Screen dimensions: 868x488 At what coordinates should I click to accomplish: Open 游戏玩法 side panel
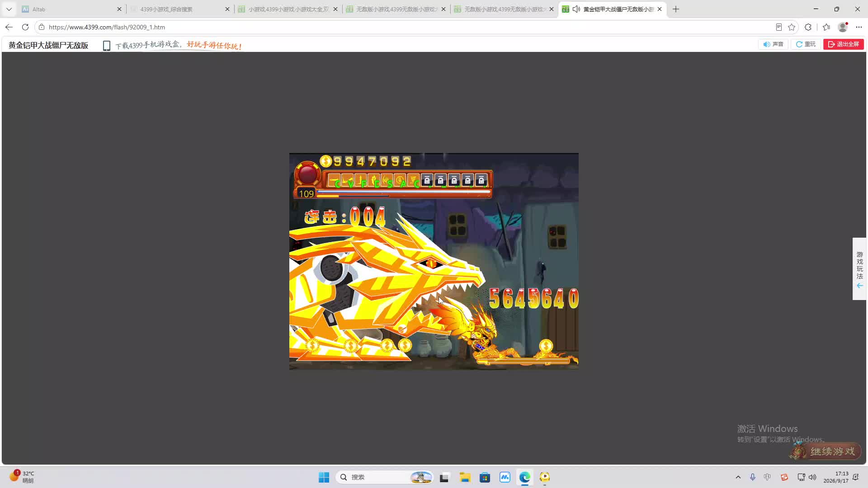(x=859, y=269)
